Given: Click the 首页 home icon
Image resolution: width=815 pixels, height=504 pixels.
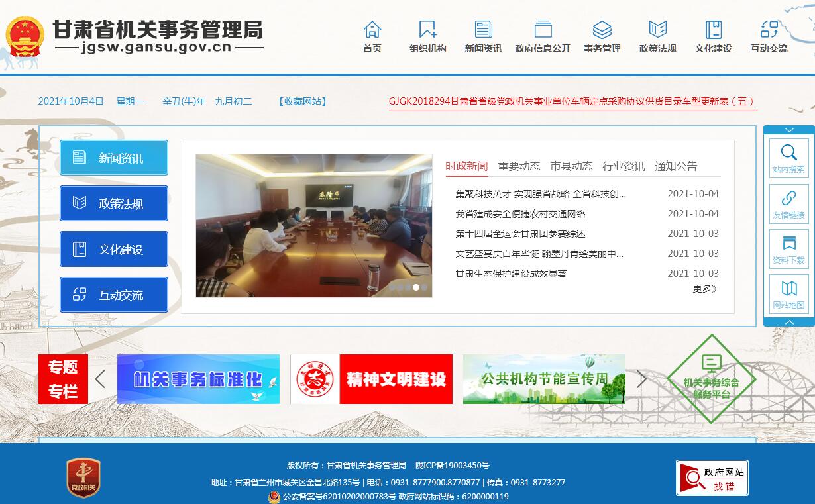Looking at the screenshot, I should click(x=372, y=30).
